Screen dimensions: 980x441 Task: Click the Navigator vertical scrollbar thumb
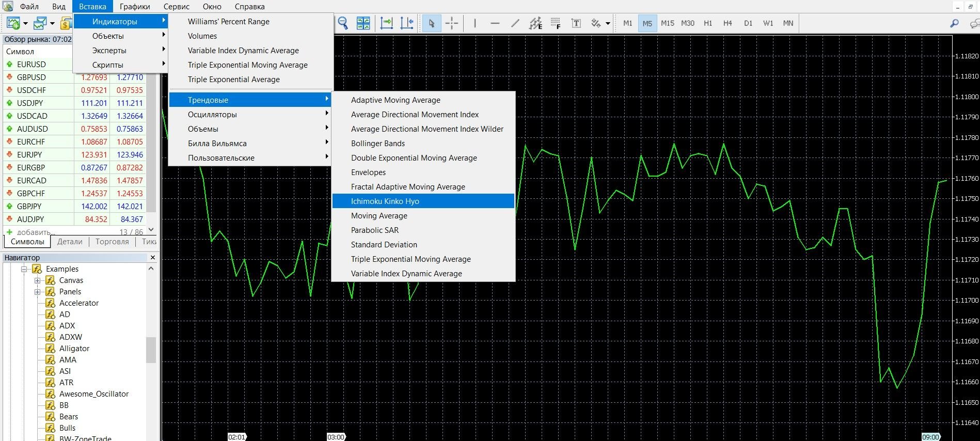151,350
